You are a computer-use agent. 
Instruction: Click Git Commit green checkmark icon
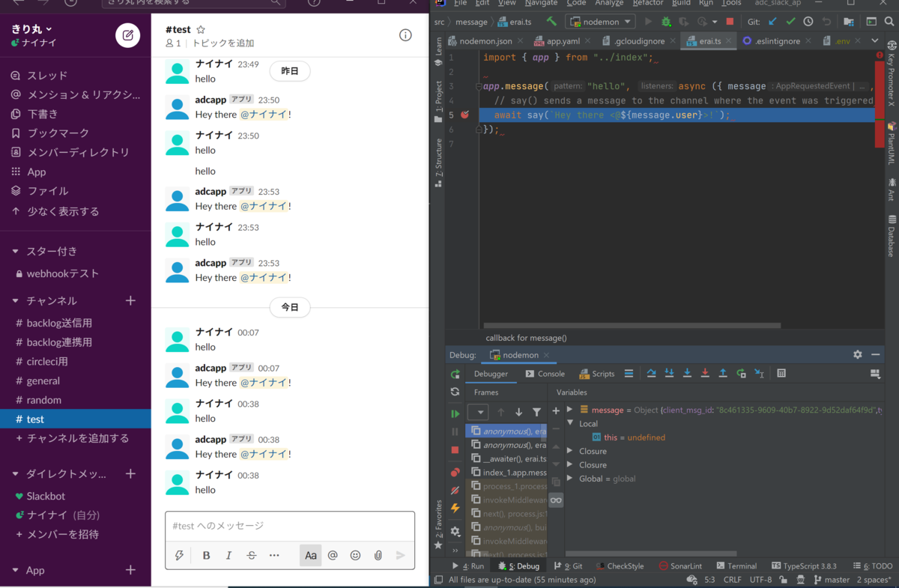790,22
